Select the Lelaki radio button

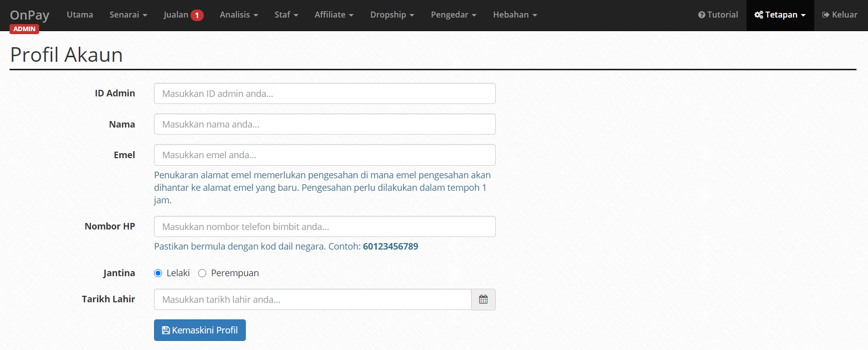coord(158,273)
